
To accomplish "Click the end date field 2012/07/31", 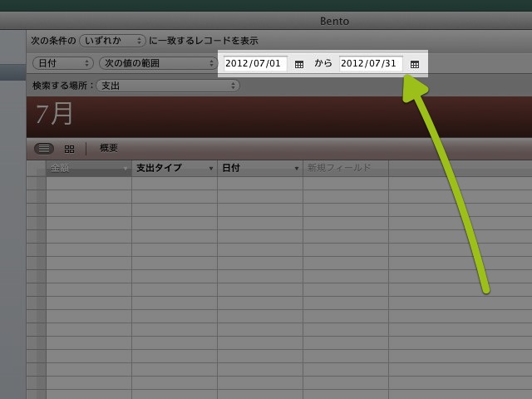I will pyautogui.click(x=371, y=63).
